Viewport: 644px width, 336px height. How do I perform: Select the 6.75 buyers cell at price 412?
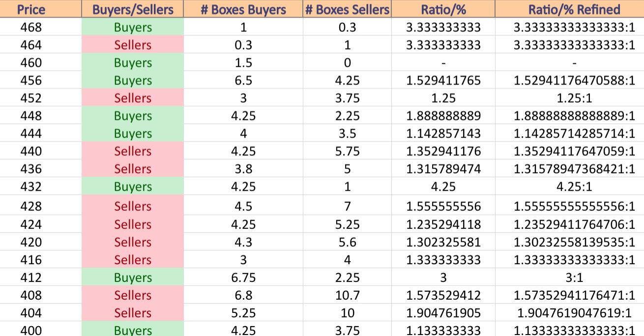click(243, 277)
